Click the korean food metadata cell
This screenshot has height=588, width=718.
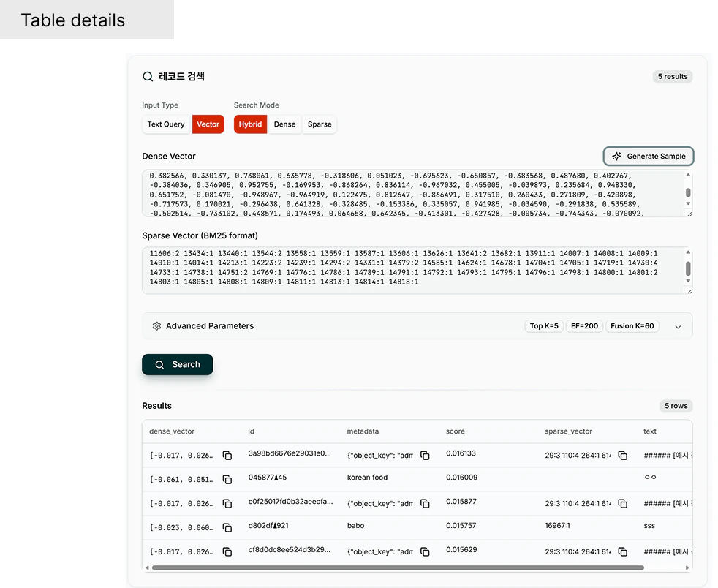click(367, 477)
